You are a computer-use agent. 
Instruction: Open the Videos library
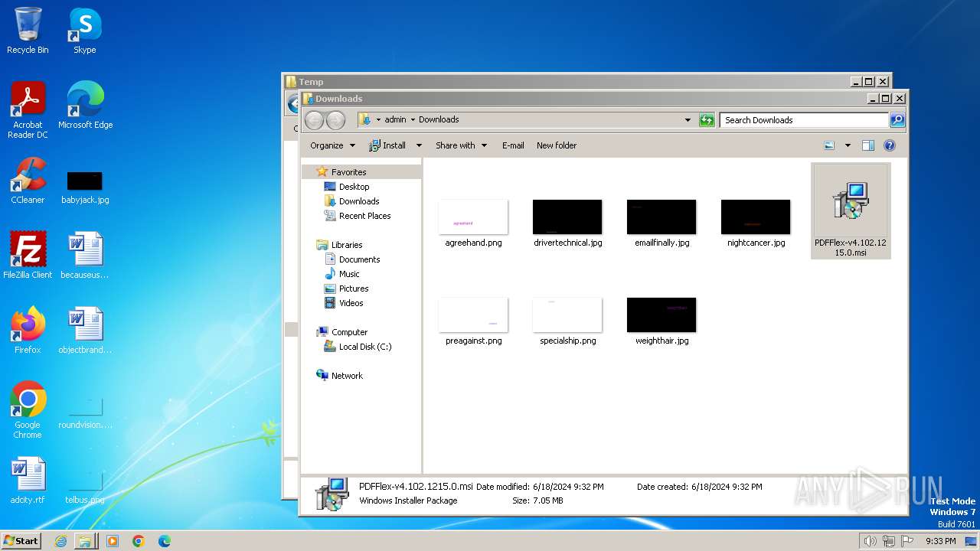click(351, 303)
